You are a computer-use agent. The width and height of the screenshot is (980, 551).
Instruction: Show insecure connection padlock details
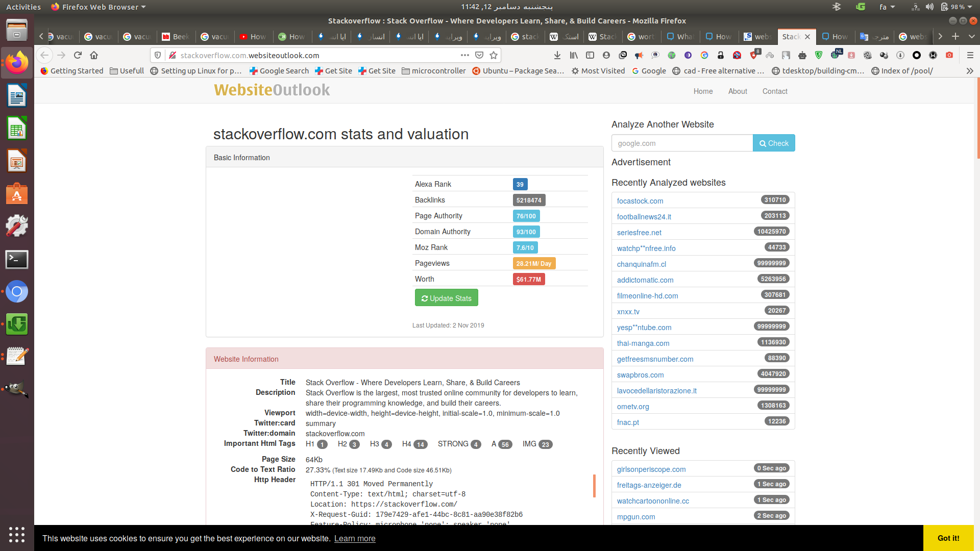[173, 55]
